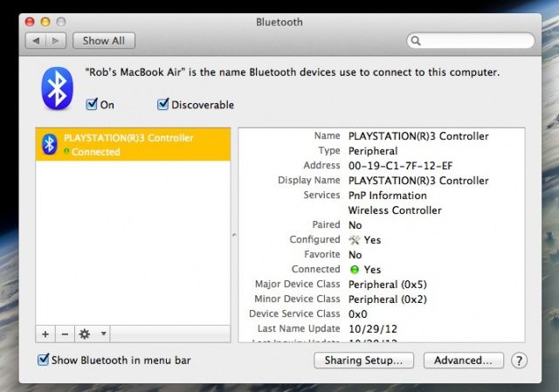Click the PnP Information service entry

pos(388,196)
